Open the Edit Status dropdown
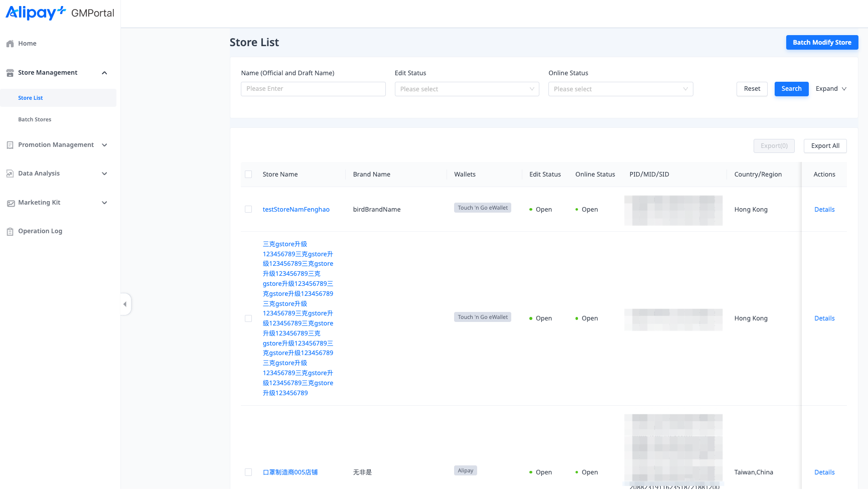 pos(467,89)
